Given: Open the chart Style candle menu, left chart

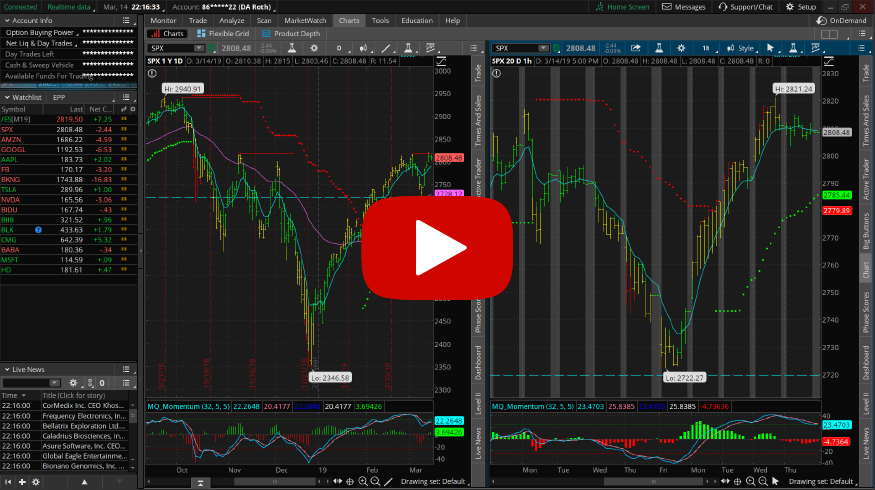Looking at the screenshot, I should click(363, 48).
